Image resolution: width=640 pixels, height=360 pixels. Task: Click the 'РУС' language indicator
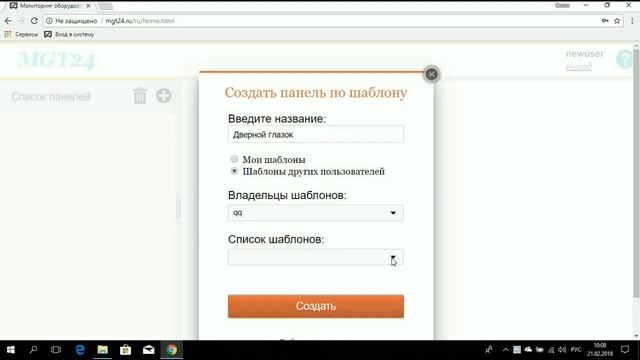point(576,350)
